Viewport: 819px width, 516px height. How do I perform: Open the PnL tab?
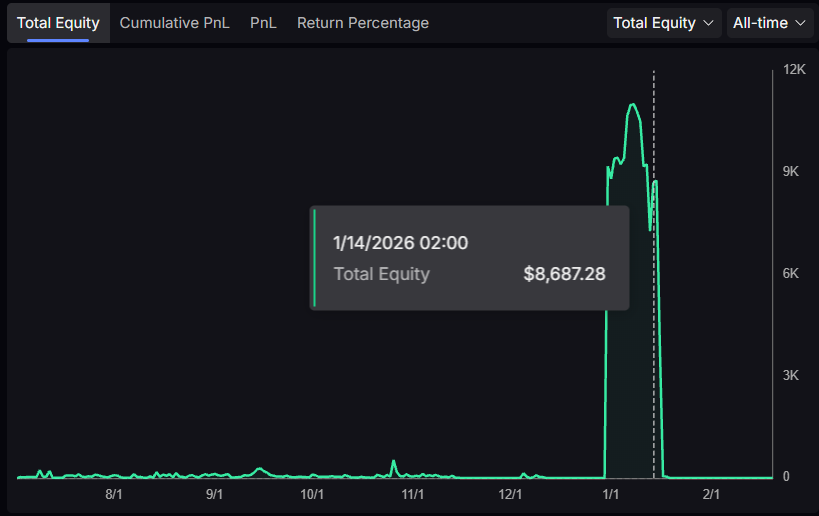(x=263, y=23)
